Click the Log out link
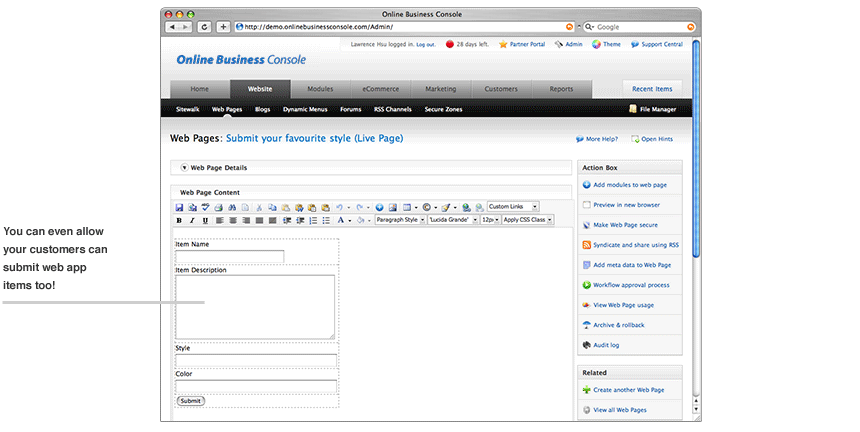 425,44
